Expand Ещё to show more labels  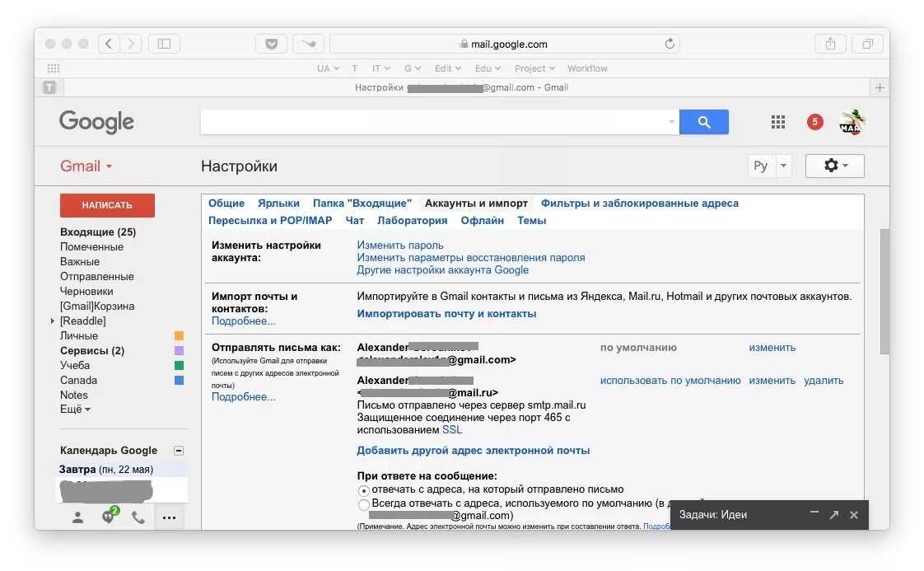[75, 409]
